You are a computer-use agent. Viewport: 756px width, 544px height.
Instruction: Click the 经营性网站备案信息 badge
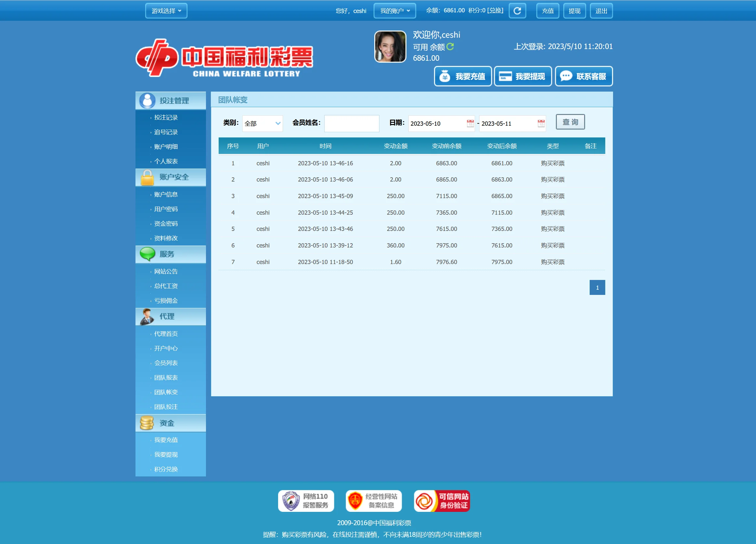click(373, 501)
